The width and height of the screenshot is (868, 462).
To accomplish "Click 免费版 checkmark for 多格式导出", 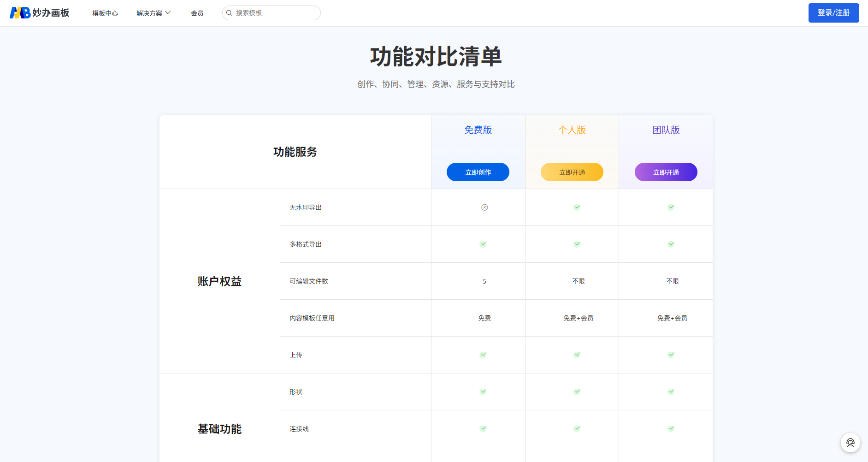I will [483, 244].
